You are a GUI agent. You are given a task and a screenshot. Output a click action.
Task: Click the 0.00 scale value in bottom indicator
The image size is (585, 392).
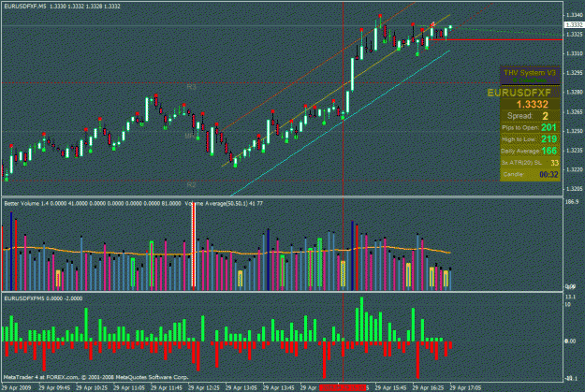[571, 341]
